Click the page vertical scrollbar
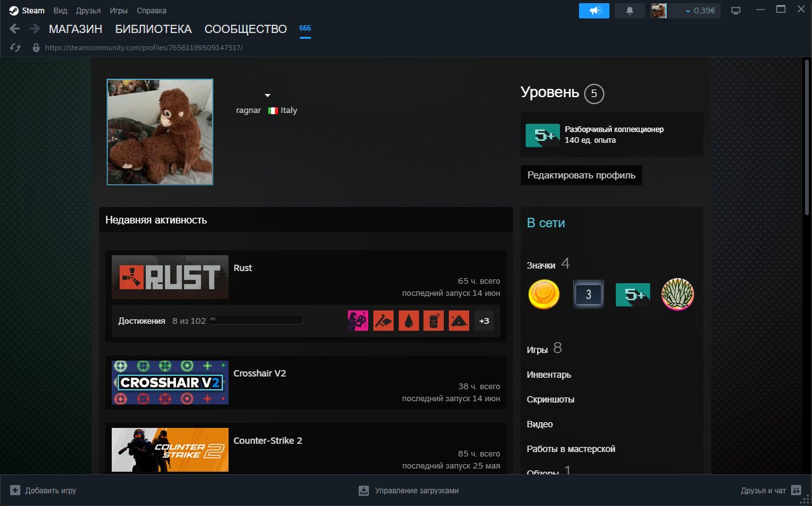812x506 pixels. (x=808, y=136)
